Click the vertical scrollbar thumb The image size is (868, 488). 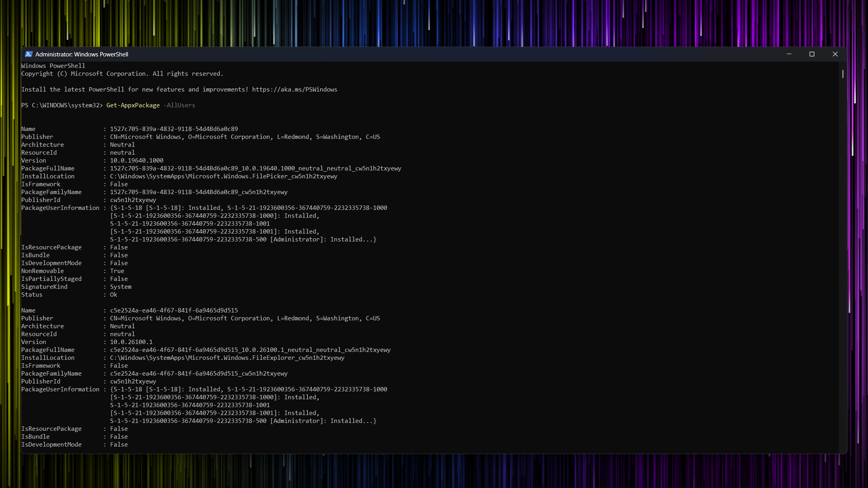point(843,74)
